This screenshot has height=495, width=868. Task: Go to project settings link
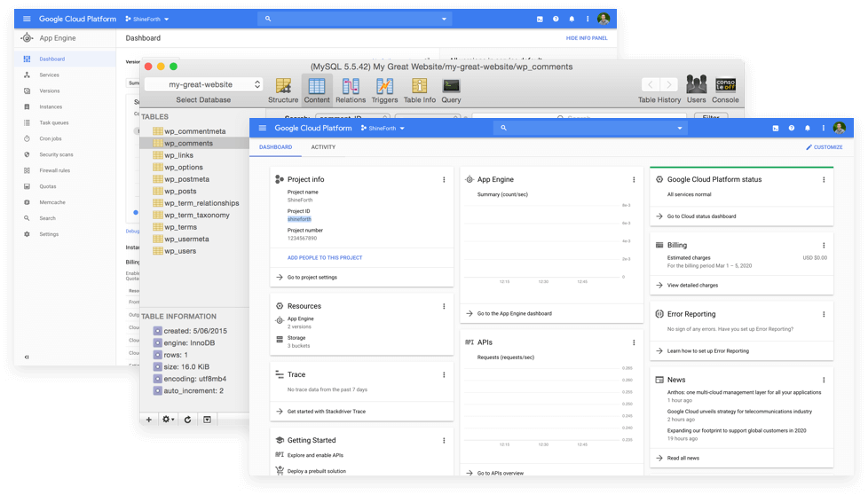pyautogui.click(x=312, y=277)
